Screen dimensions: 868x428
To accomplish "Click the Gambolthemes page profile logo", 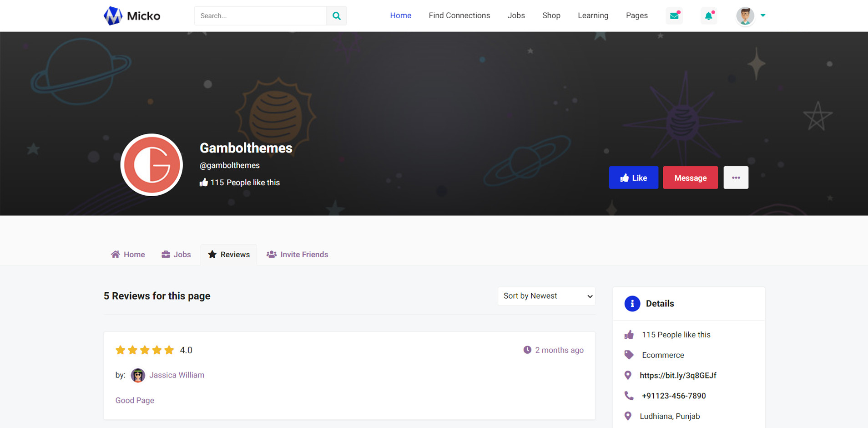I will coord(151,165).
